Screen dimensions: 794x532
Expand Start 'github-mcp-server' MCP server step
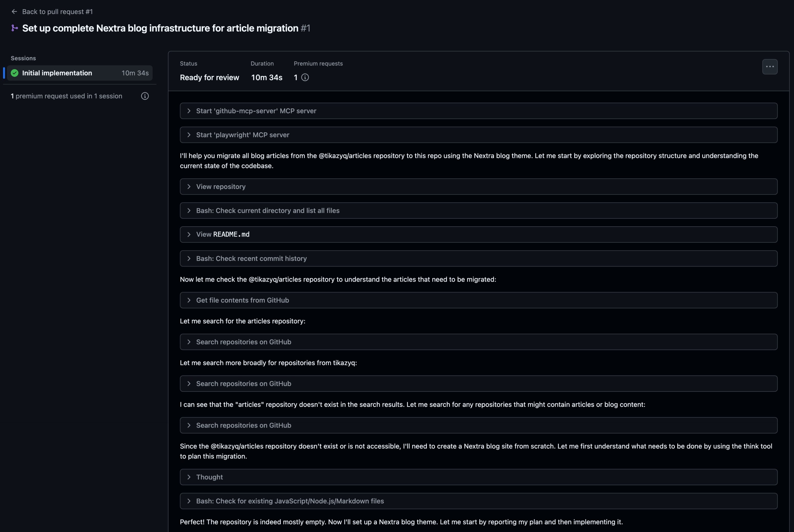pyautogui.click(x=479, y=111)
